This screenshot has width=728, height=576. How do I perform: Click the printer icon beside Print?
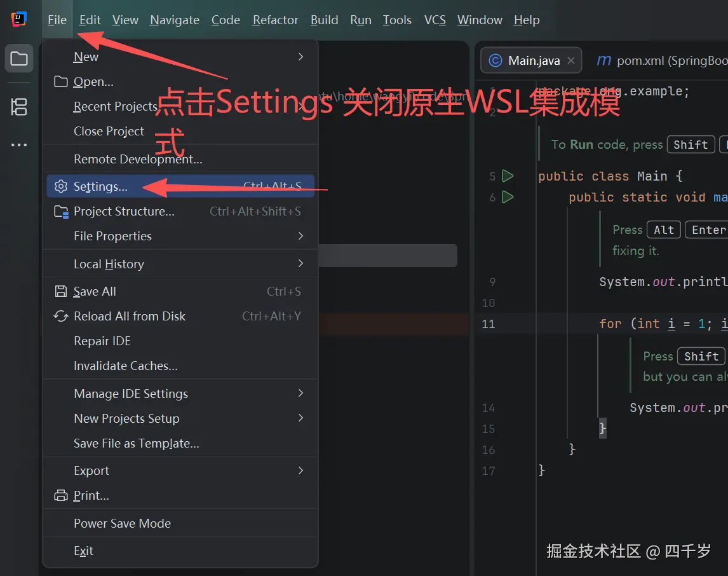pos(60,495)
